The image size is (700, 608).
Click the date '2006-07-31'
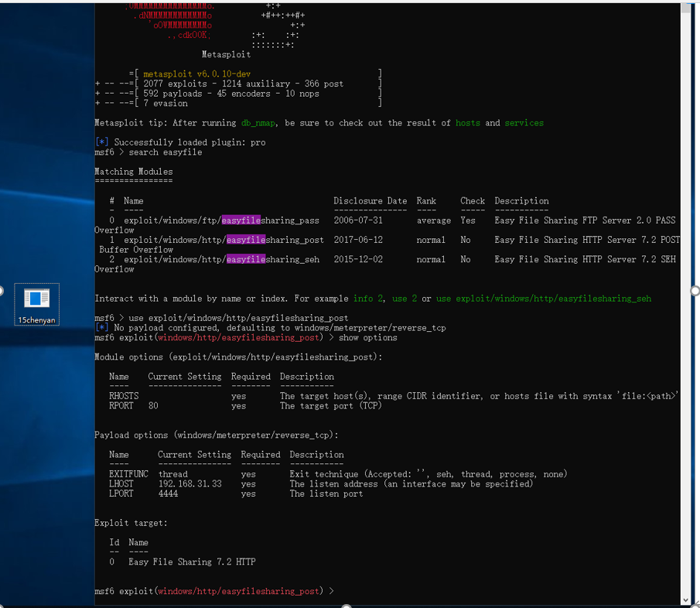(x=358, y=220)
